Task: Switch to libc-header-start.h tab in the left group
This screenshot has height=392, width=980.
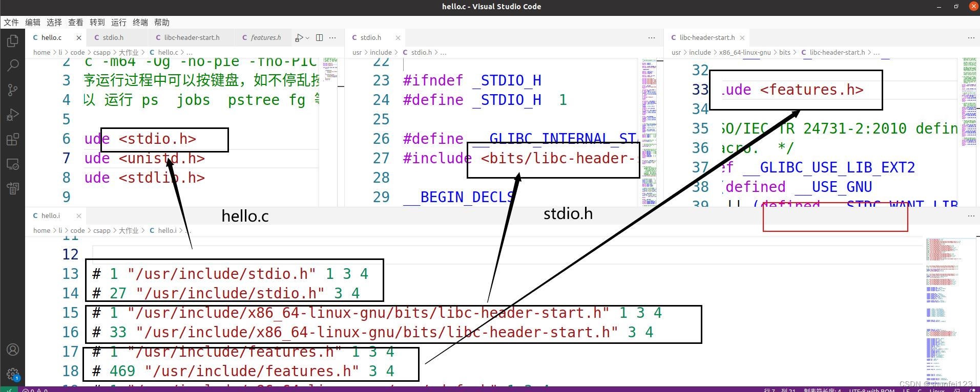Action: point(192,38)
